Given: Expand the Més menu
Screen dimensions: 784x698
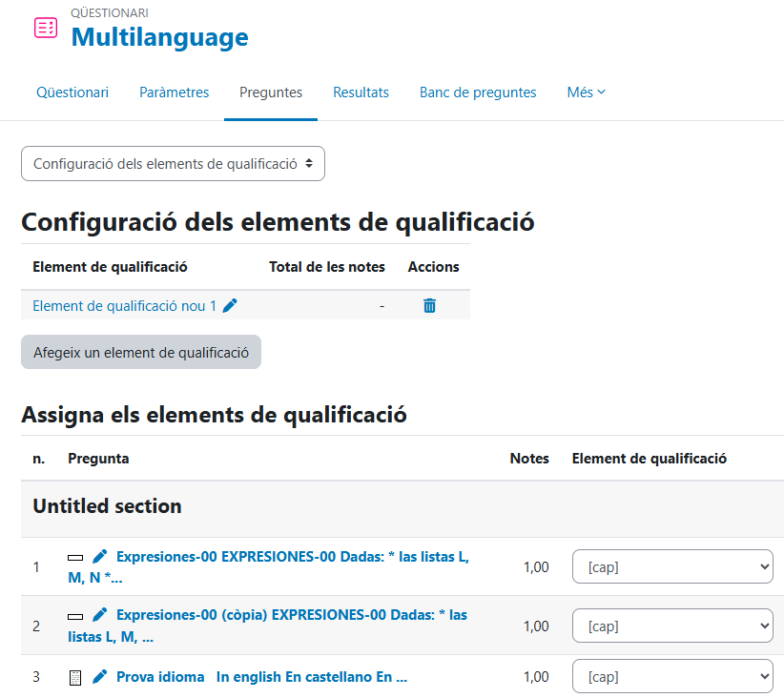Looking at the screenshot, I should coord(586,92).
